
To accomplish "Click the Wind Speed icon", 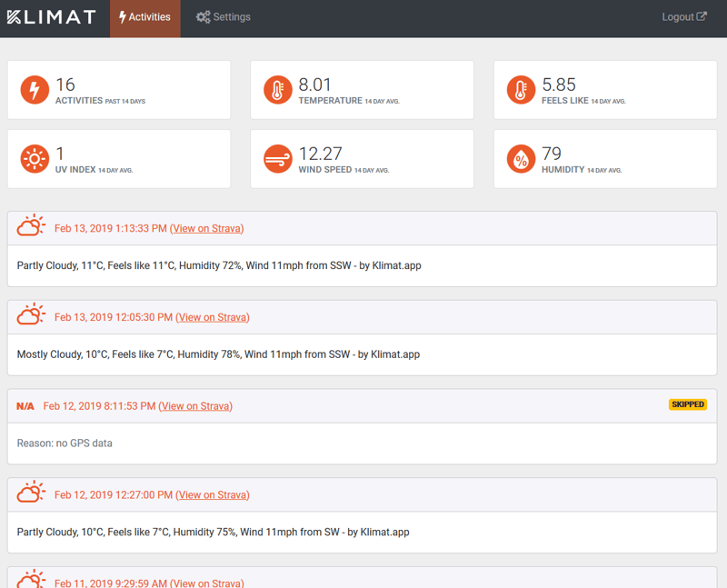I will coord(278,158).
